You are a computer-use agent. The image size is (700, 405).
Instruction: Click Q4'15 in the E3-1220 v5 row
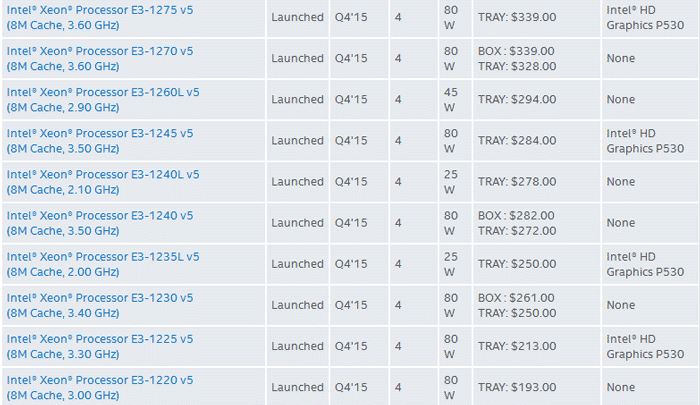[351, 387]
